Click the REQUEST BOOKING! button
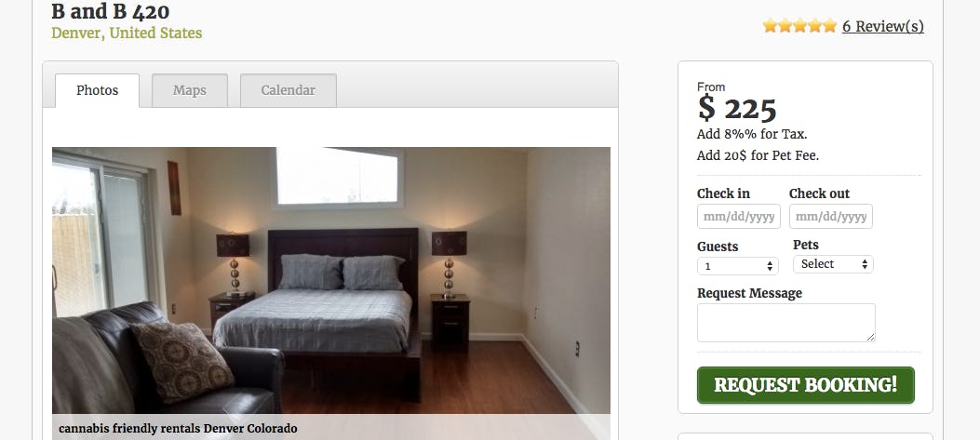 point(806,385)
